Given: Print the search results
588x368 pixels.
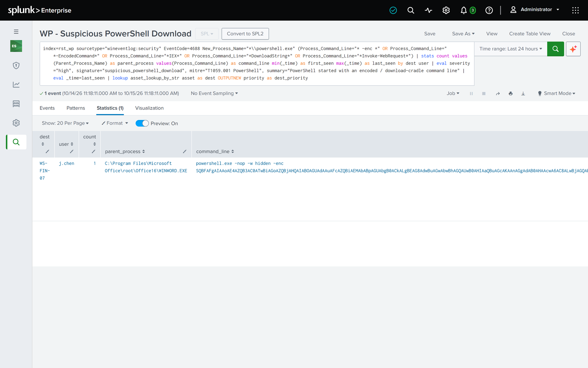Looking at the screenshot, I should coord(511,94).
